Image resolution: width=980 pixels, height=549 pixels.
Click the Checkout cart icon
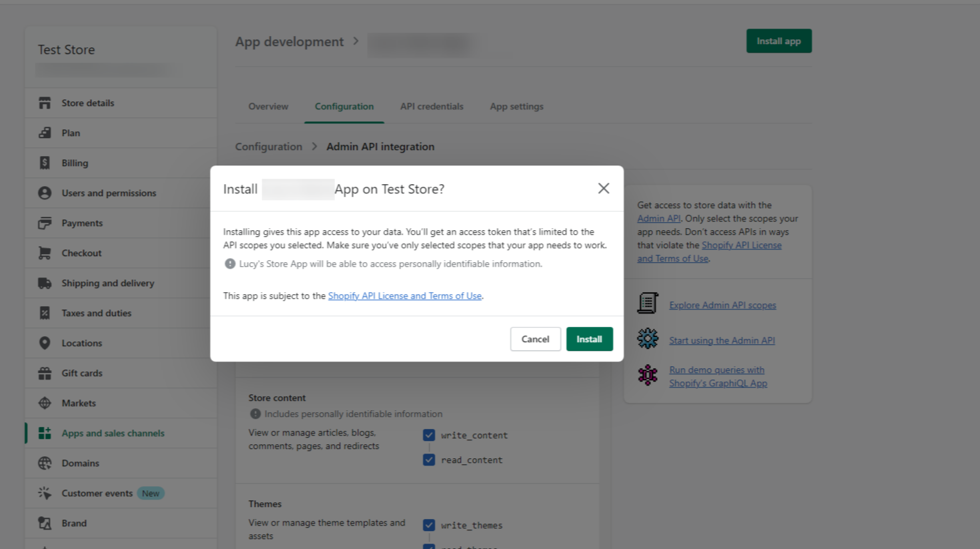pos(45,253)
